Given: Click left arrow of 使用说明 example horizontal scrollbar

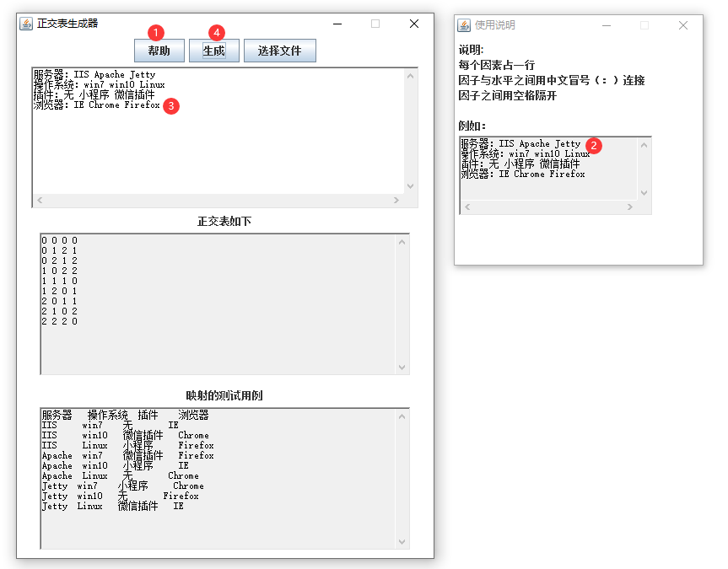Looking at the screenshot, I should 467,207.
